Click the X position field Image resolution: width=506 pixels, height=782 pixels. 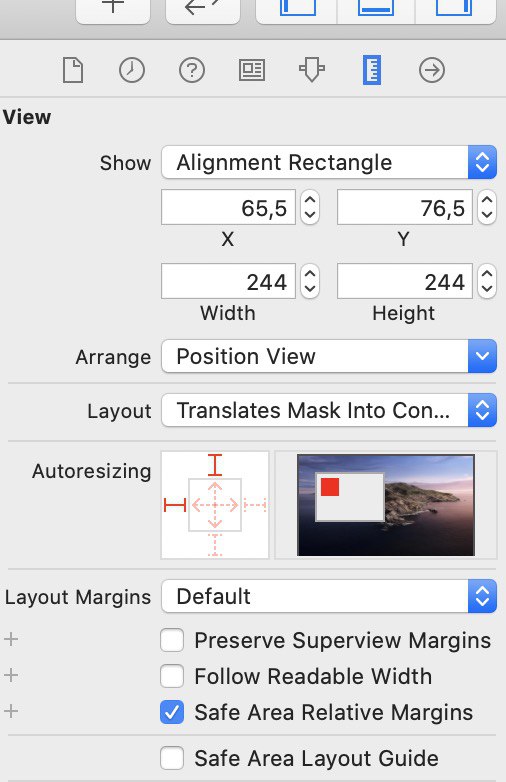click(x=228, y=207)
